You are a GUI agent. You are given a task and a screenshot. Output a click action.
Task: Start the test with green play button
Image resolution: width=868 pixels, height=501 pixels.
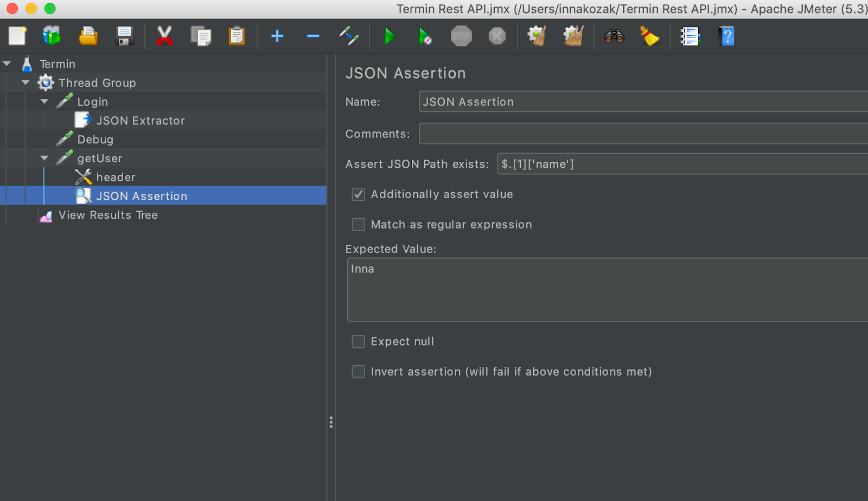[x=390, y=36]
